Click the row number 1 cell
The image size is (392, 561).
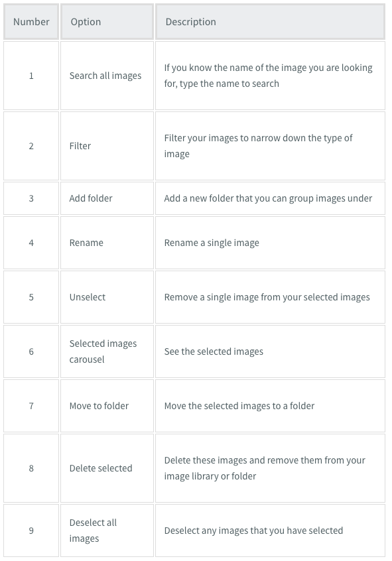(31, 76)
